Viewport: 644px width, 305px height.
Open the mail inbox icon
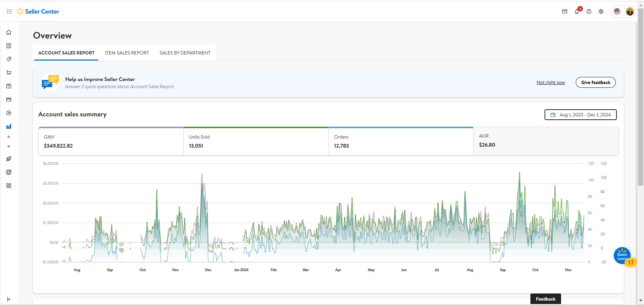(x=565, y=11)
